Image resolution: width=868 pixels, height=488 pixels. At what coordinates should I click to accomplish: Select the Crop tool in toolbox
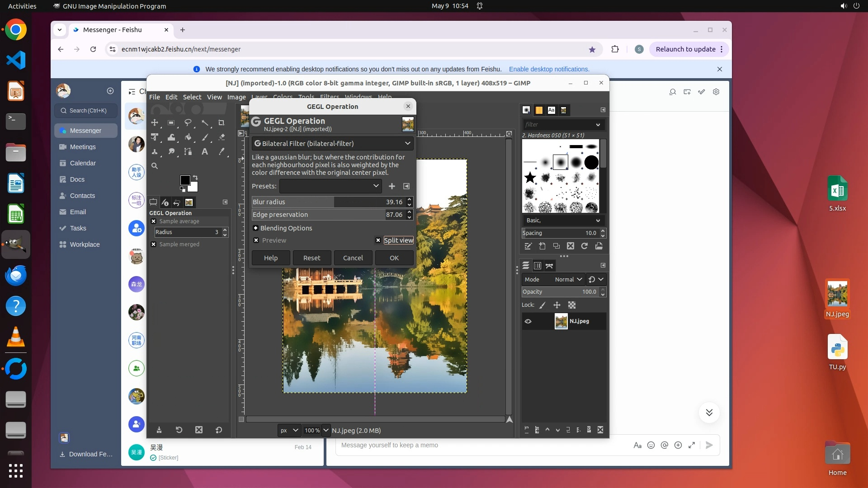point(221,123)
